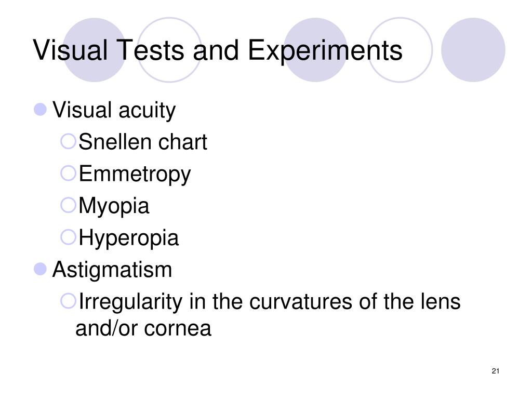Image resolution: width=532 pixels, height=399 pixels.
Task: Click the slide title "Visual Tests and Experiments"
Action: coord(218,51)
